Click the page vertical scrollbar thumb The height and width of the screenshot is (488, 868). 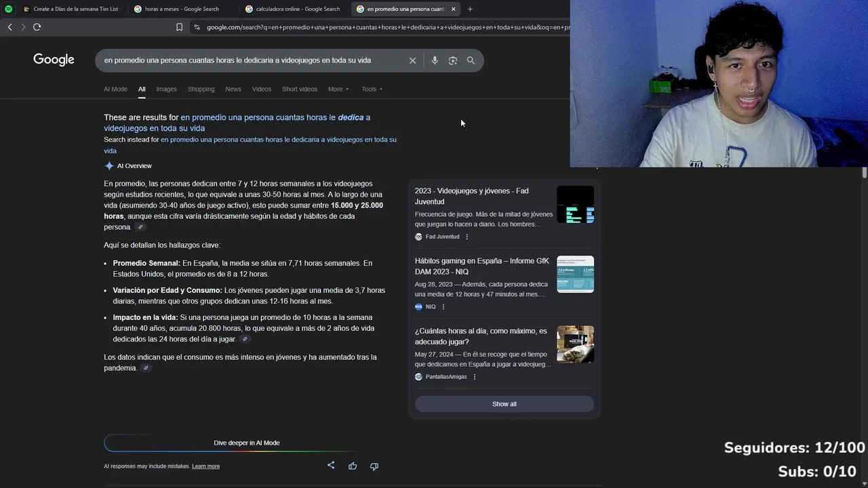pyautogui.click(x=864, y=172)
